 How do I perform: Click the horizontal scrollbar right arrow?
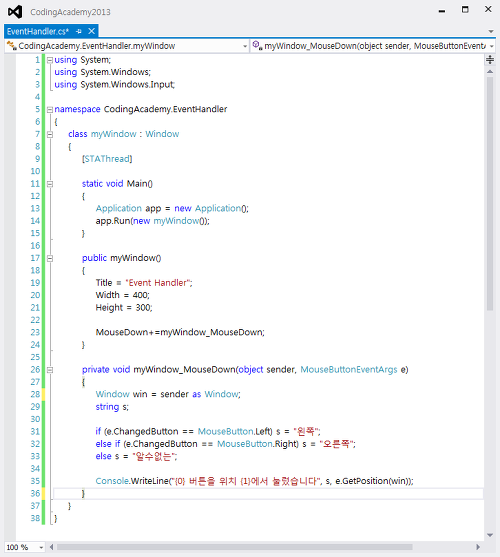(478, 547)
